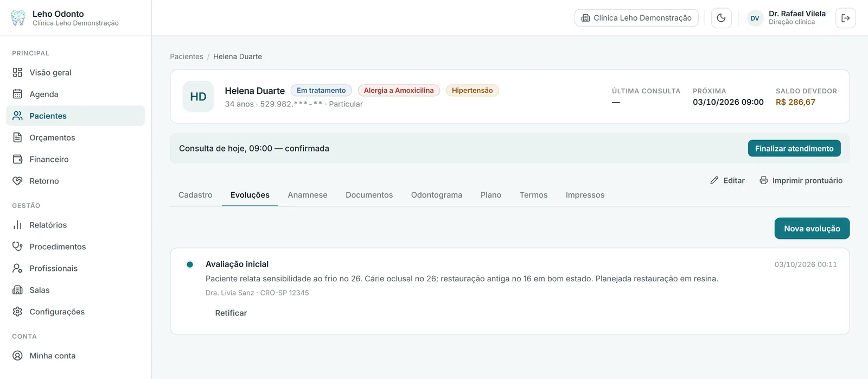Switch to the Documentos tab

click(x=369, y=195)
